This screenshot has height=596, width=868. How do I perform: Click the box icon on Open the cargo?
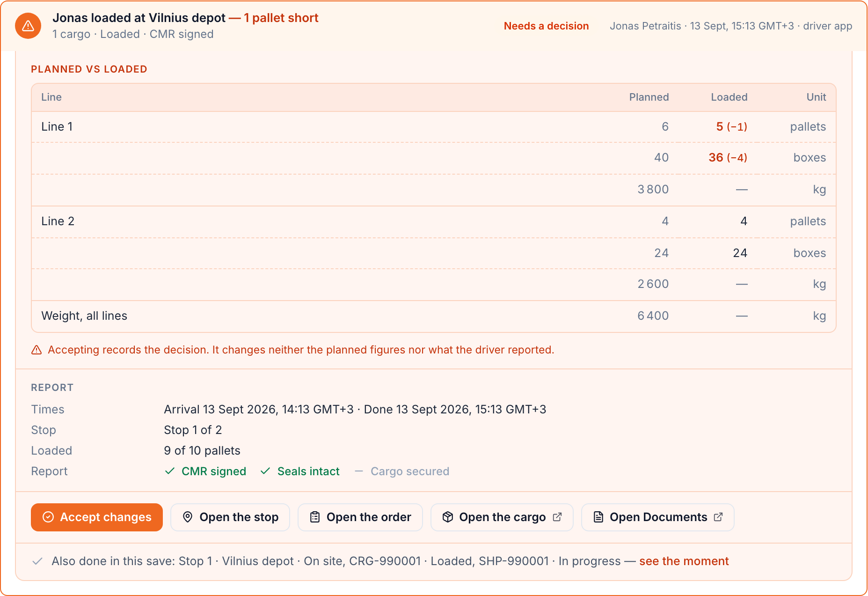tap(448, 517)
